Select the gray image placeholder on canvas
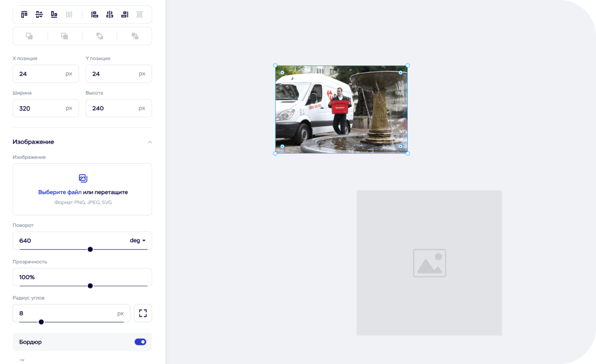The width and height of the screenshot is (596, 364). point(429,263)
